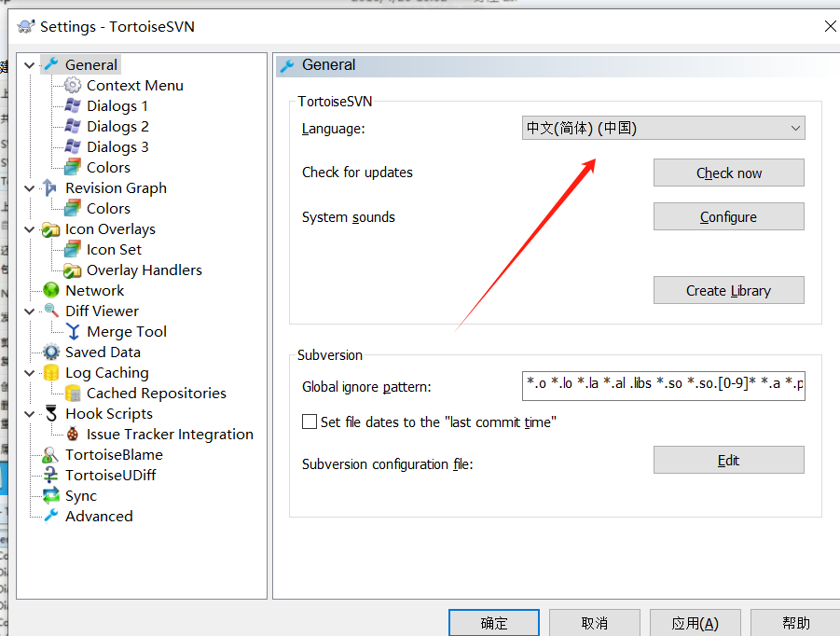The image size is (840, 636).
Task: Select Overlay Handlers text in tree
Action: (145, 270)
